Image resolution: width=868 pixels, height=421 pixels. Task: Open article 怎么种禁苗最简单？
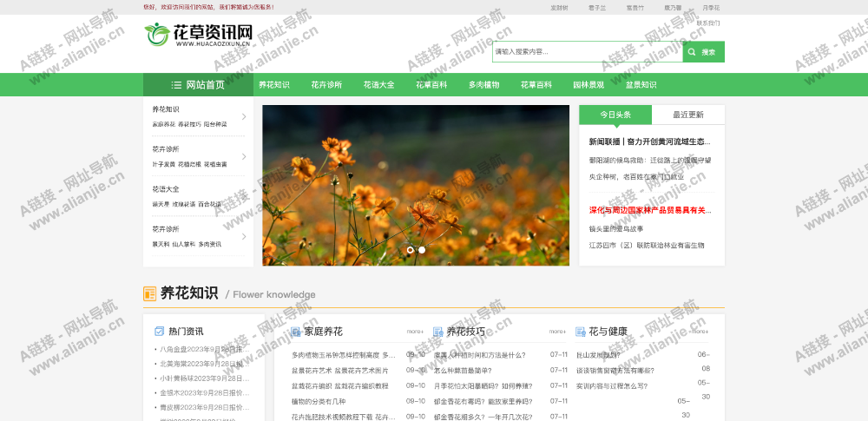click(463, 371)
